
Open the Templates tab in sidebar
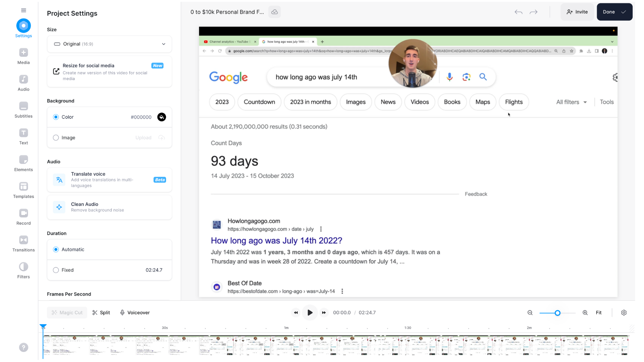[x=23, y=190]
